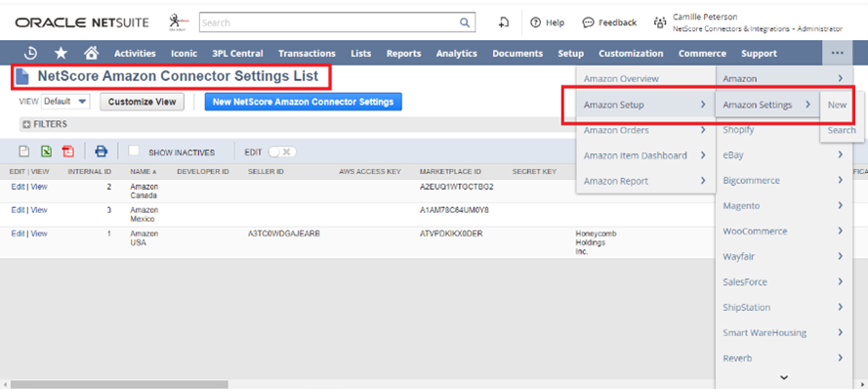Open the Activities menu
Image resolution: width=868 pixels, height=389 pixels.
point(135,53)
